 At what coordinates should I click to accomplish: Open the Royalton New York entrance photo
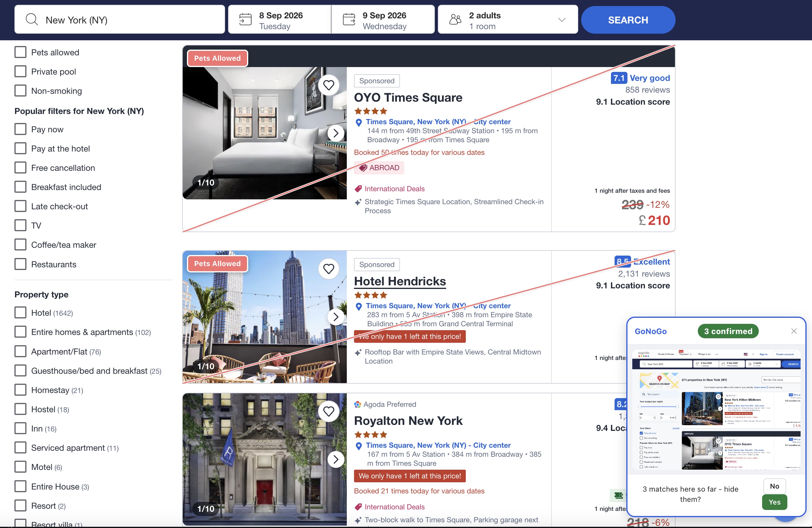click(265, 459)
